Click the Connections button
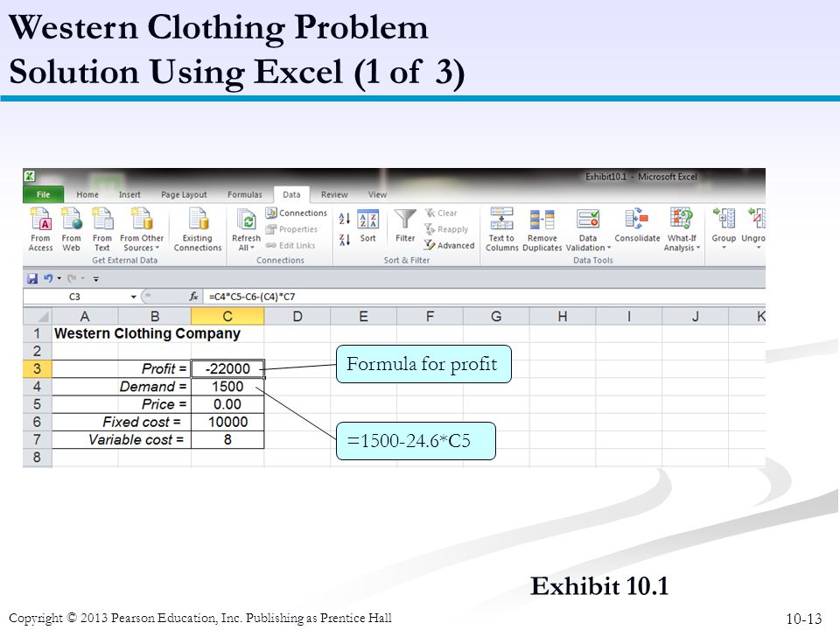840x630 pixels. (x=297, y=213)
